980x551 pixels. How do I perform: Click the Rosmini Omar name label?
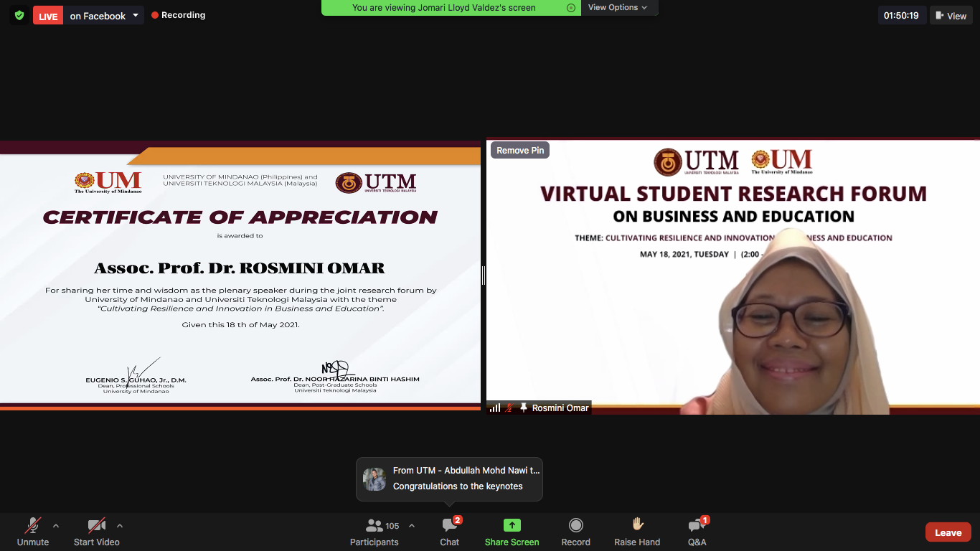click(x=560, y=408)
